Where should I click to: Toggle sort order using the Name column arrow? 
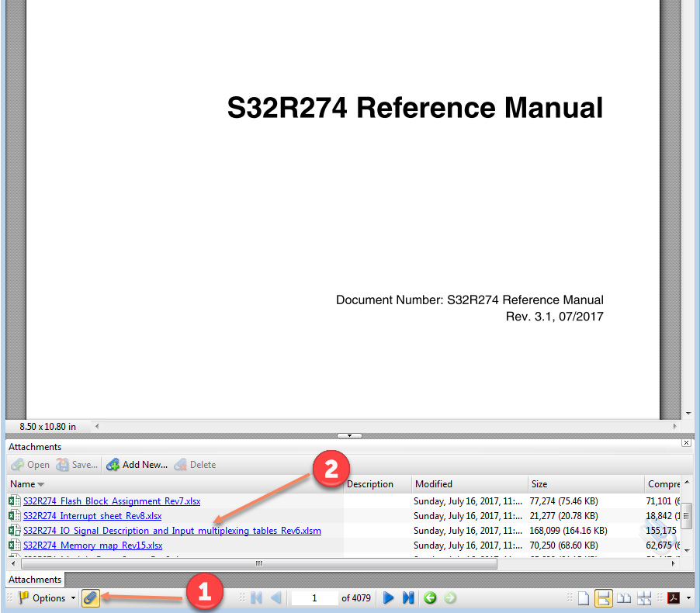tap(41, 483)
